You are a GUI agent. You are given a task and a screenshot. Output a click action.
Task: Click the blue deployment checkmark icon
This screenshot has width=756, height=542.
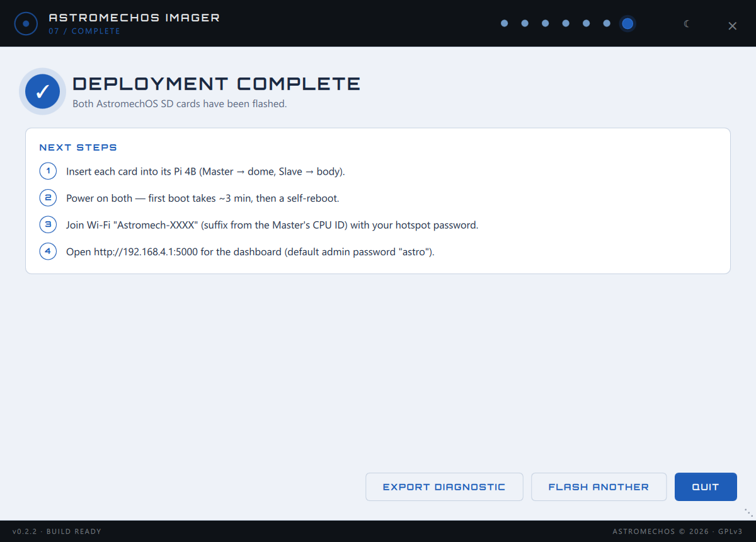pos(43,91)
